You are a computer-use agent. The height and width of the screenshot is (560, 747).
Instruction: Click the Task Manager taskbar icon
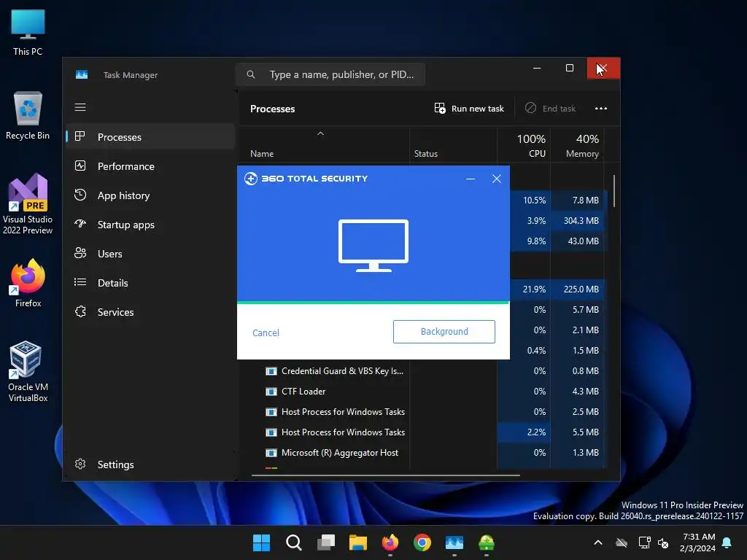[454, 542]
